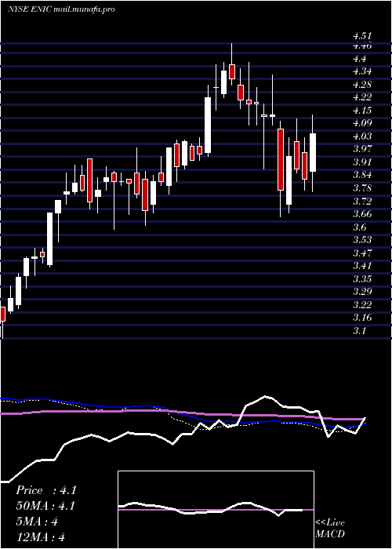This screenshot has height=549, width=392.
Task: Select the 3.91 price axis label
Action: 362,162
